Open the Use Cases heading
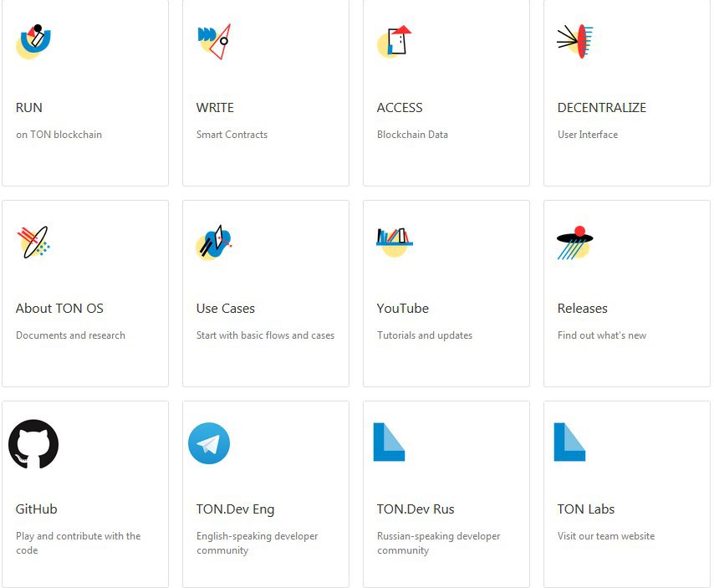Screen dimensions: 714x588 coord(226,309)
